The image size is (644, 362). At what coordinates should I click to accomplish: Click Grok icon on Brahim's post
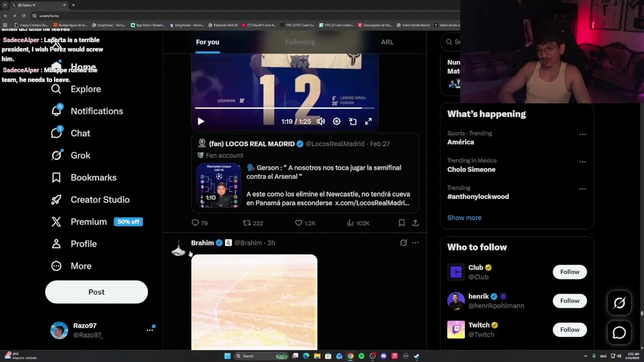(403, 243)
